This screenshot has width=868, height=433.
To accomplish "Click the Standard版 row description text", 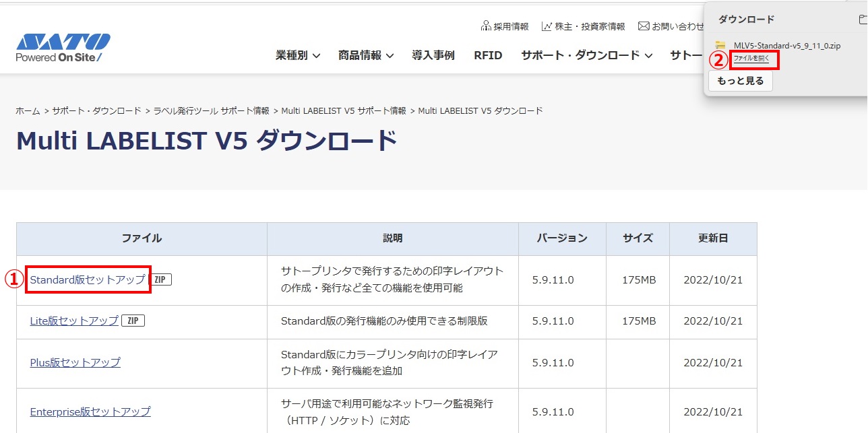I will [392, 279].
